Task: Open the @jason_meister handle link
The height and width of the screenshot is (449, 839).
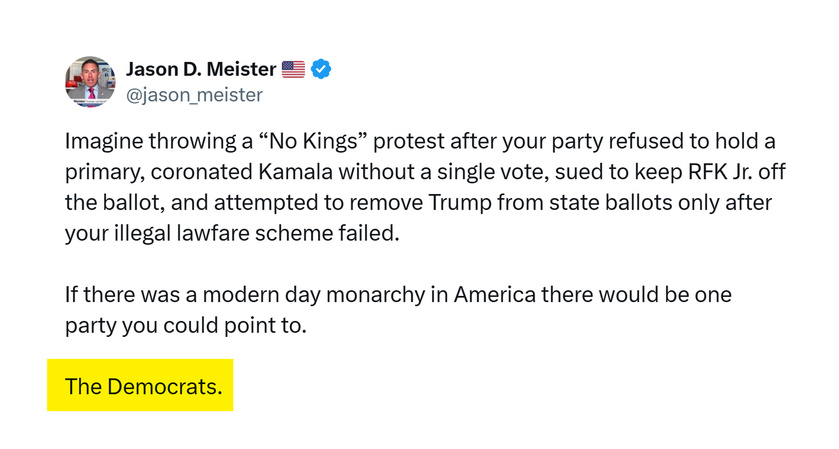Action: click(x=194, y=95)
